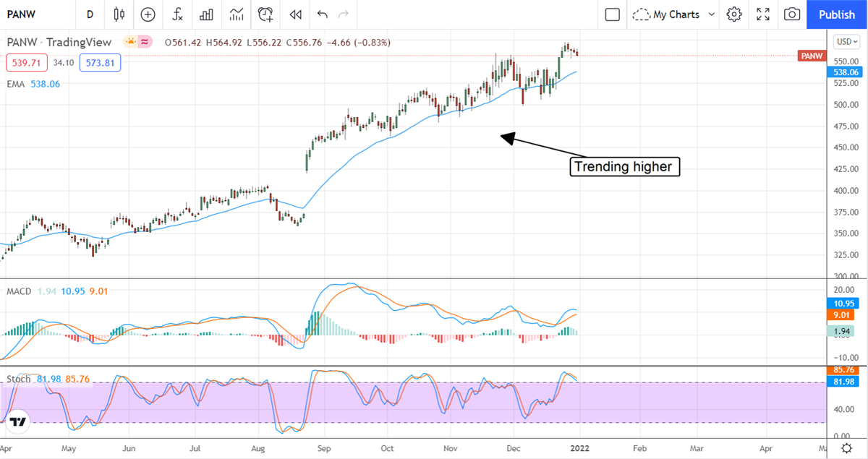Undo the last chart action
This screenshot has width=868, height=459.
click(322, 14)
